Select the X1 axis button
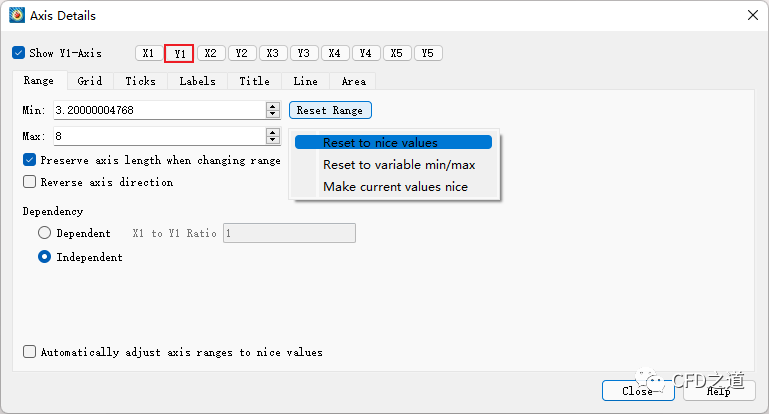 [149, 53]
